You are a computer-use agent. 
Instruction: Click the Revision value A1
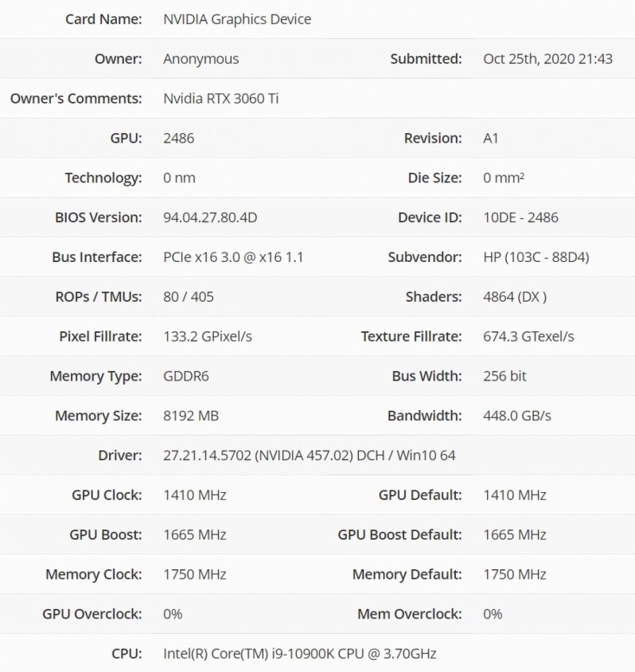491,138
